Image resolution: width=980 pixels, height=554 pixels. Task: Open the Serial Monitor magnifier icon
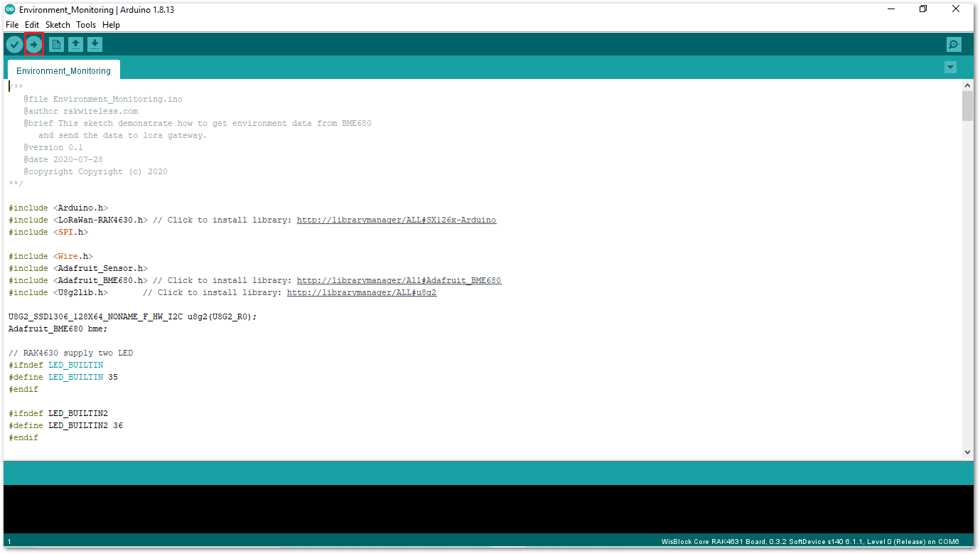(x=954, y=44)
